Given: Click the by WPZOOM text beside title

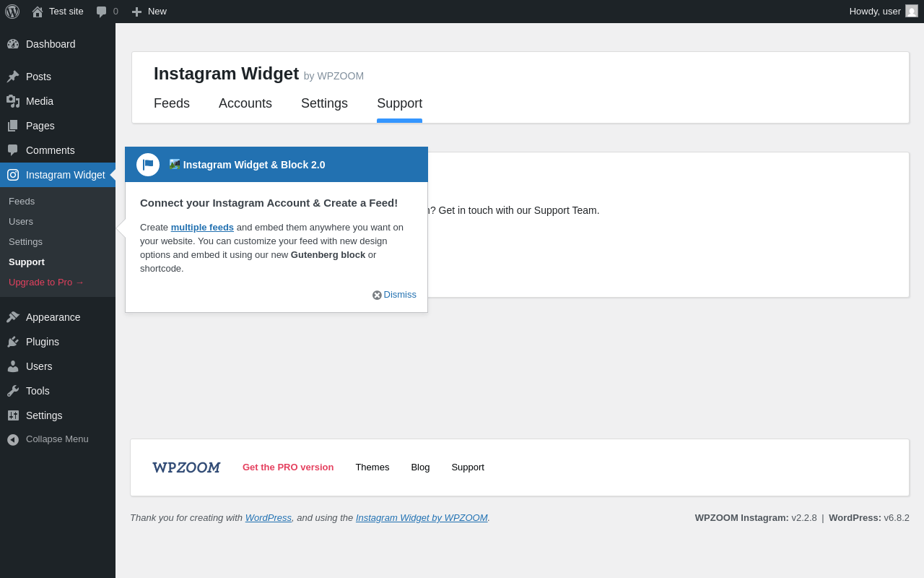Looking at the screenshot, I should click(x=334, y=76).
